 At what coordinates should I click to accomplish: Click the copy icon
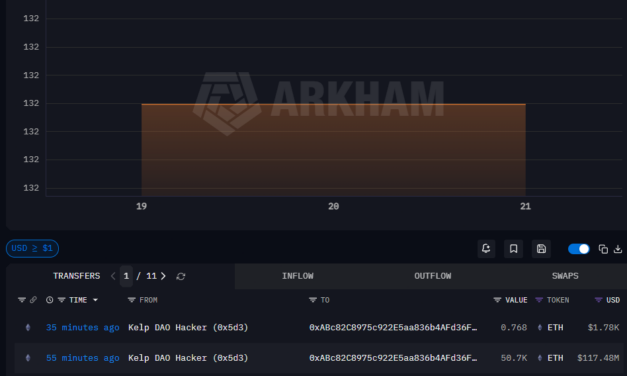tap(603, 249)
